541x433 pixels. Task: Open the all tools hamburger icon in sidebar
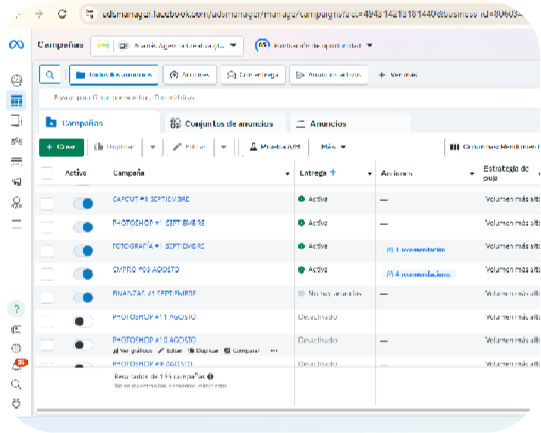(x=16, y=224)
